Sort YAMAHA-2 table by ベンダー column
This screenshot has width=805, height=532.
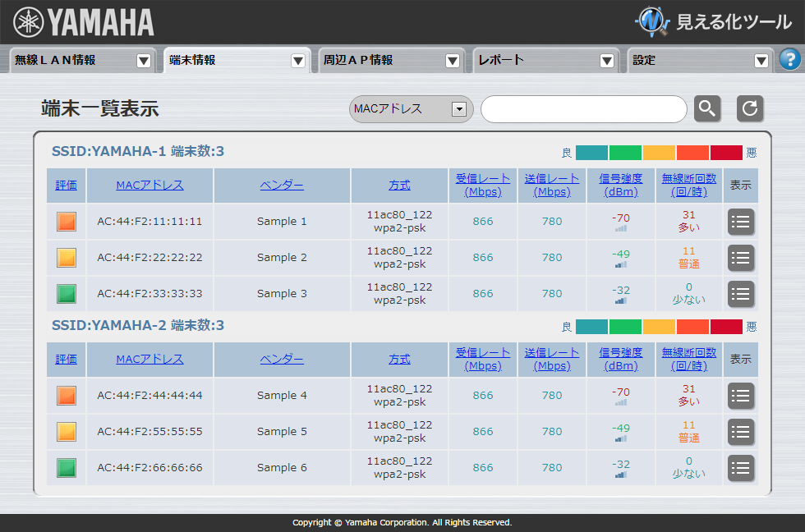click(282, 360)
